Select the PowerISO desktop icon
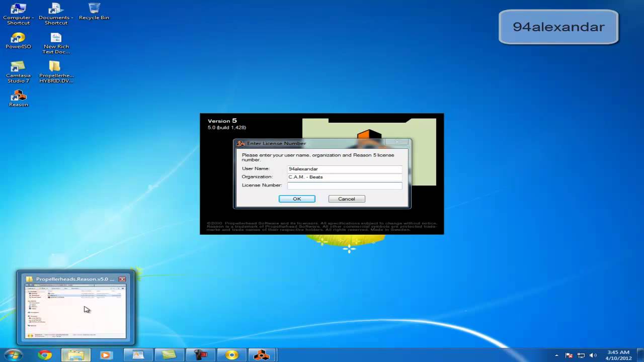Screen dimensions: 644x362 pos(19,41)
